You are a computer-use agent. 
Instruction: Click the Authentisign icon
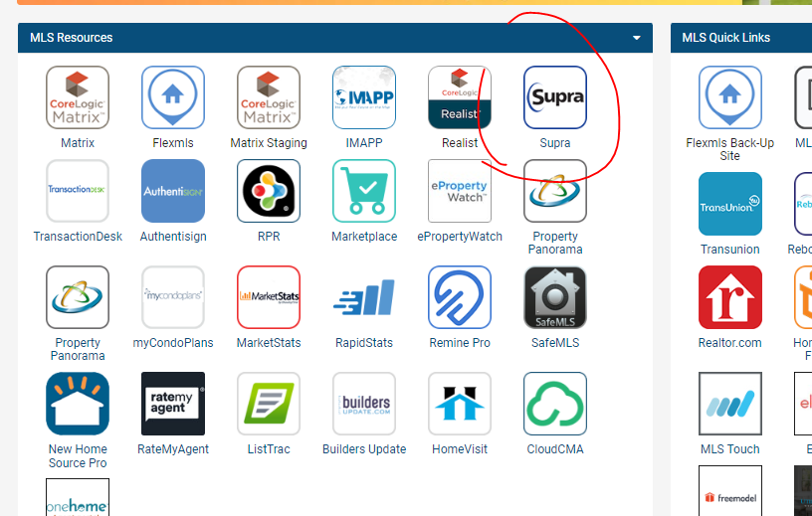(x=173, y=191)
